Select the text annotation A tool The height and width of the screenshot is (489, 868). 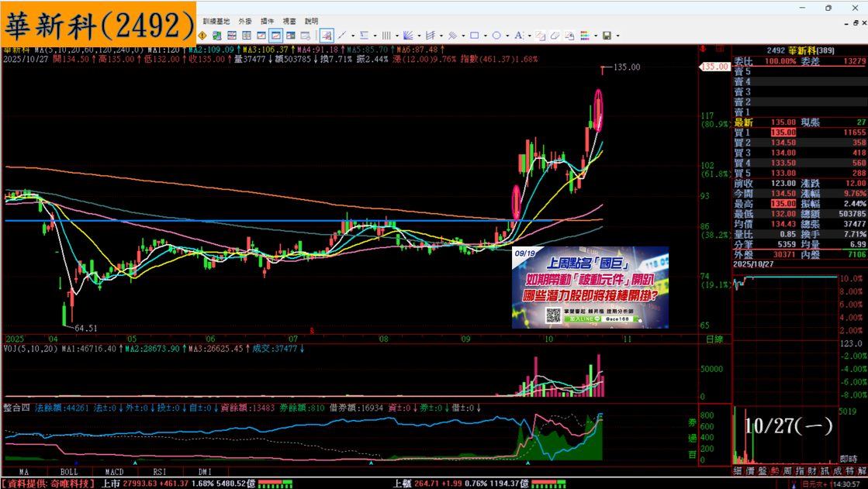pos(519,36)
